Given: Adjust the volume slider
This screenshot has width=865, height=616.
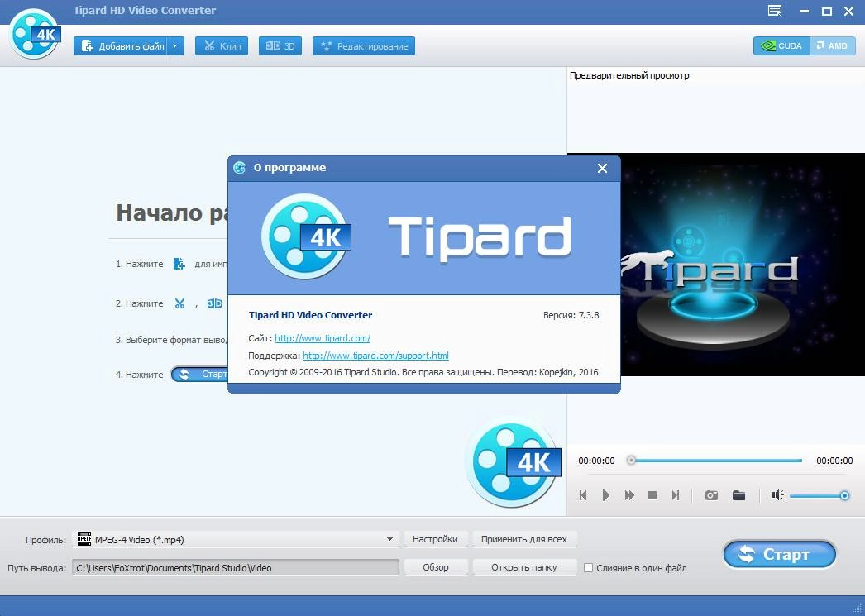Looking at the screenshot, I should 820,496.
